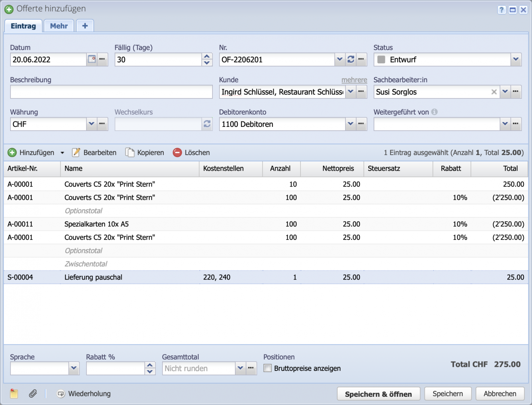The image size is (532, 405).
Task: Click the Wiederholung repeat icon
Action: (x=61, y=393)
